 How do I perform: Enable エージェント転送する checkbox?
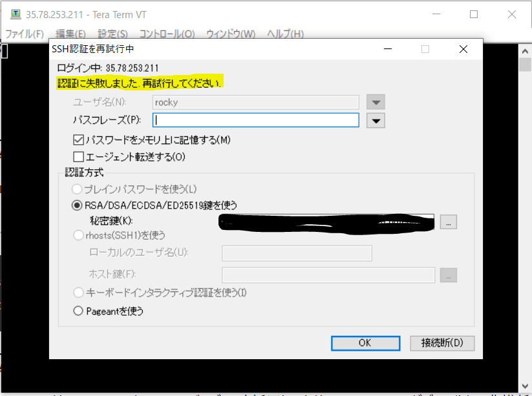click(78, 156)
